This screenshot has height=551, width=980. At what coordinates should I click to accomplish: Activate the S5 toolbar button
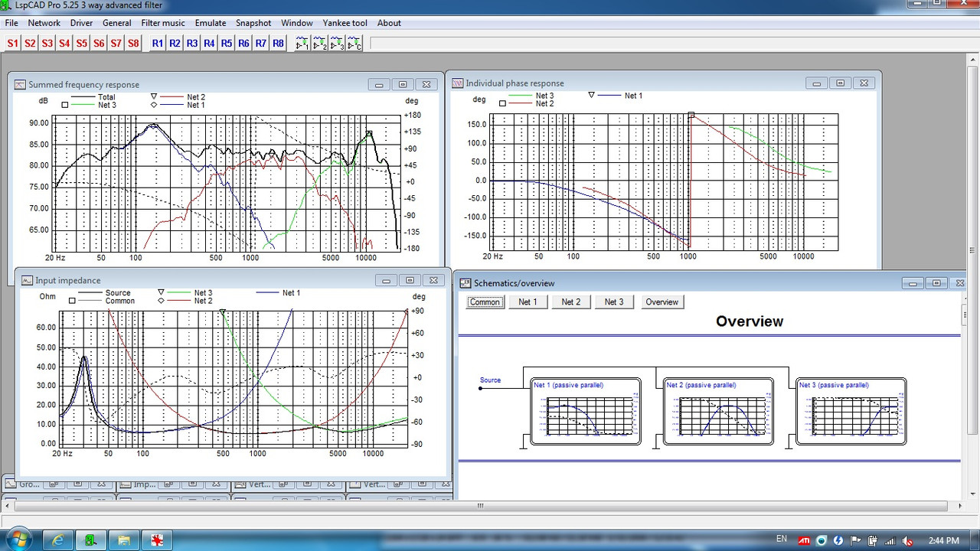click(x=81, y=44)
